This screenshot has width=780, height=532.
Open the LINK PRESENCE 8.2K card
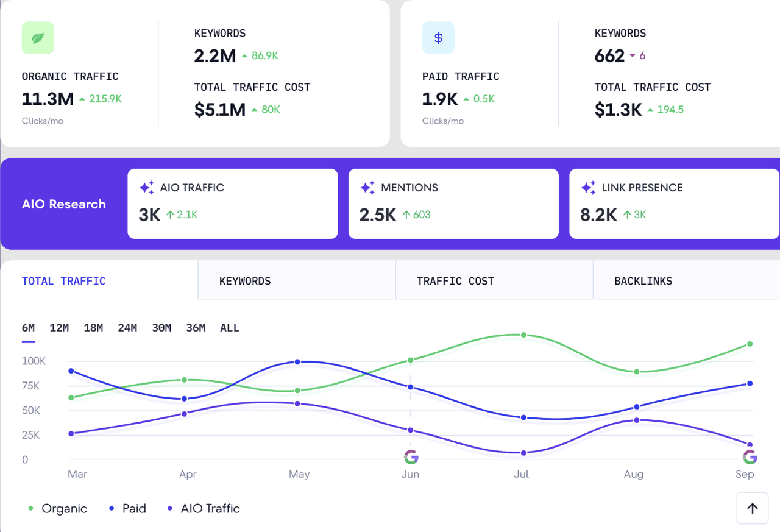pyautogui.click(x=674, y=204)
